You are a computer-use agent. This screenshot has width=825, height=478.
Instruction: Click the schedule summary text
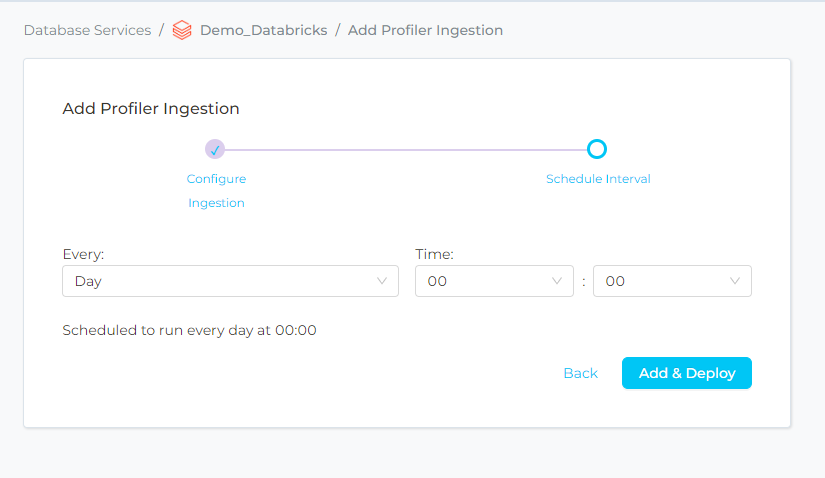189,329
